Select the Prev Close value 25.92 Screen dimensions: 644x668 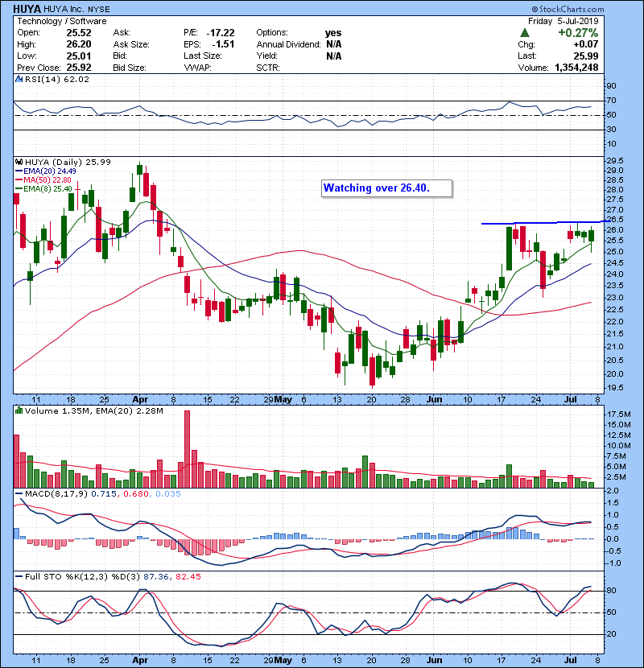tap(78, 68)
